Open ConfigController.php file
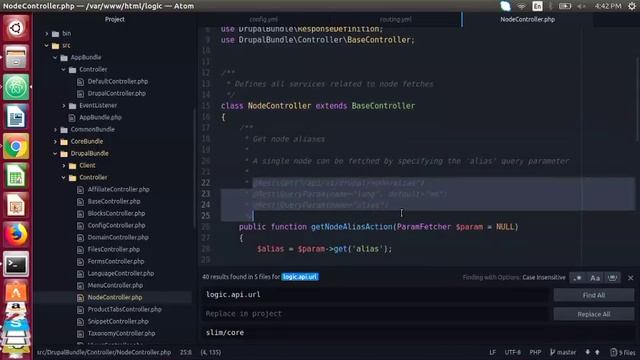640x360 pixels. [x=116, y=225]
